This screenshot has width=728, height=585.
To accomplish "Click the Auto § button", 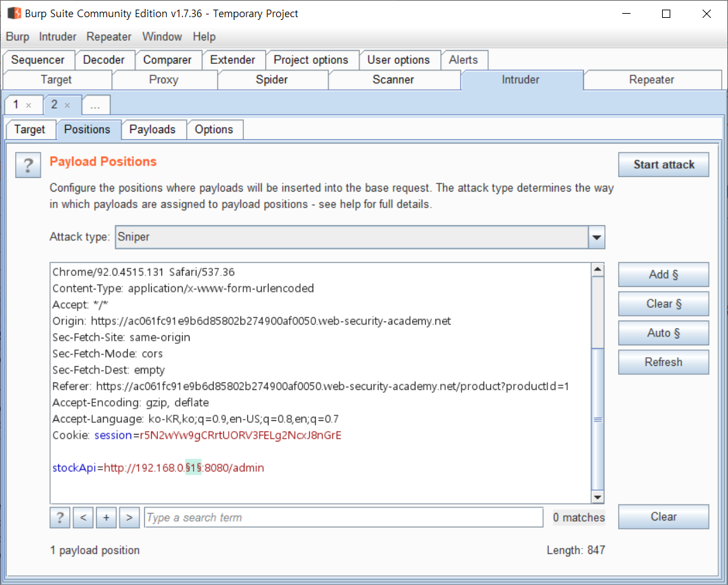I will coord(664,333).
